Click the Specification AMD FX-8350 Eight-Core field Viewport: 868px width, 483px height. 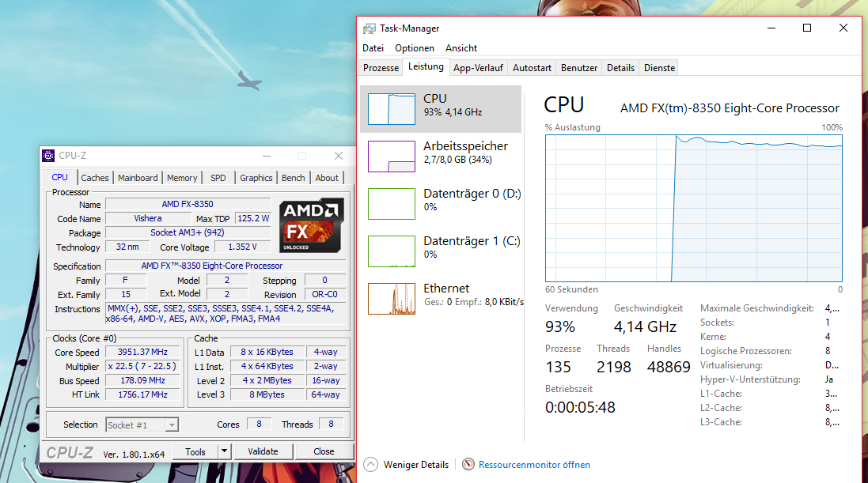click(x=226, y=266)
